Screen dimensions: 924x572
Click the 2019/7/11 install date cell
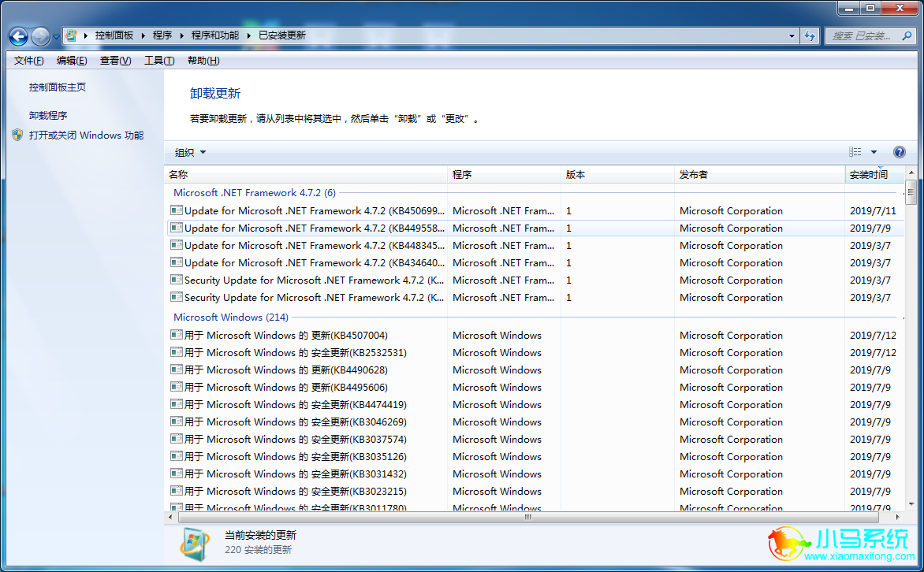[873, 211]
